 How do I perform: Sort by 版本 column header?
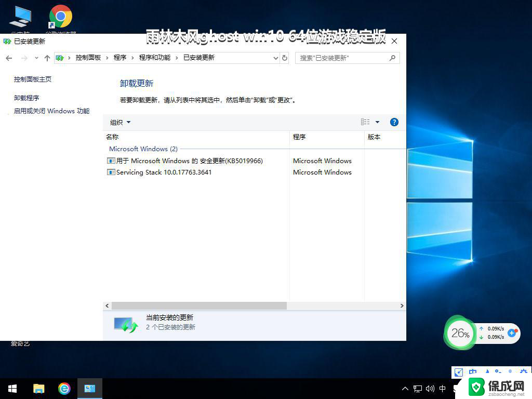385,137
